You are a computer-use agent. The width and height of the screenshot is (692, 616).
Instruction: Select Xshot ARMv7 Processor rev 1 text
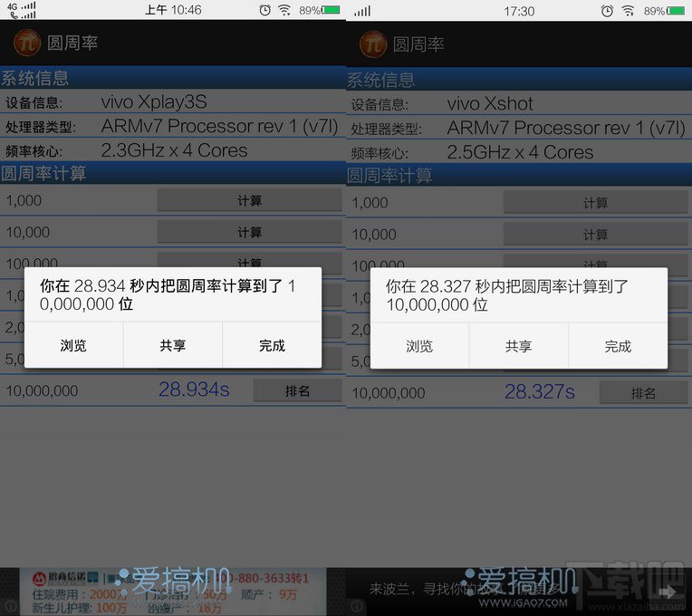[566, 128]
